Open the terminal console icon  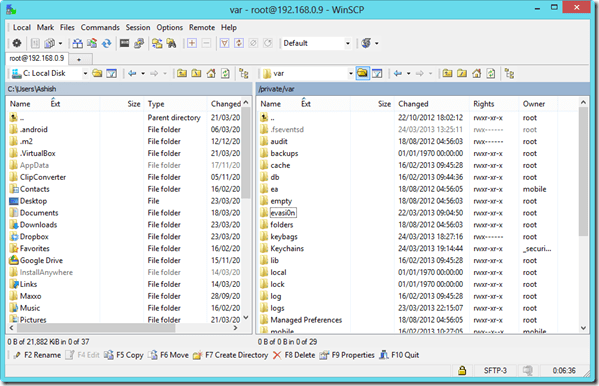pyautogui.click(x=125, y=43)
